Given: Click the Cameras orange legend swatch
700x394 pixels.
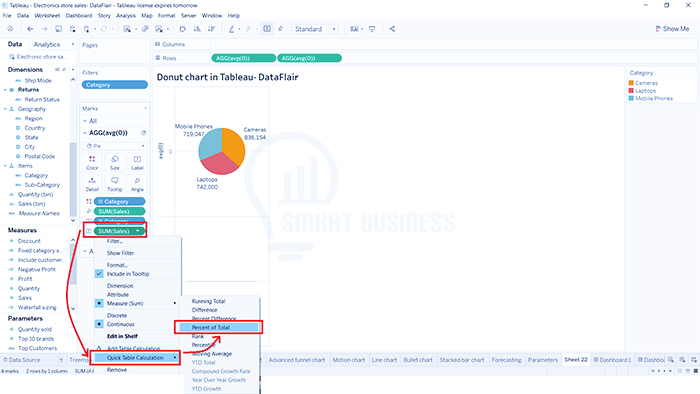Looking at the screenshot, I should pos(631,83).
